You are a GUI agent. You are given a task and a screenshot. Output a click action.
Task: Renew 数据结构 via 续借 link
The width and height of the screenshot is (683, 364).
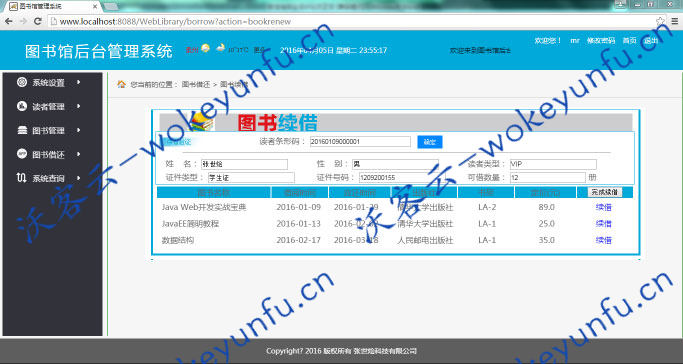[603, 240]
